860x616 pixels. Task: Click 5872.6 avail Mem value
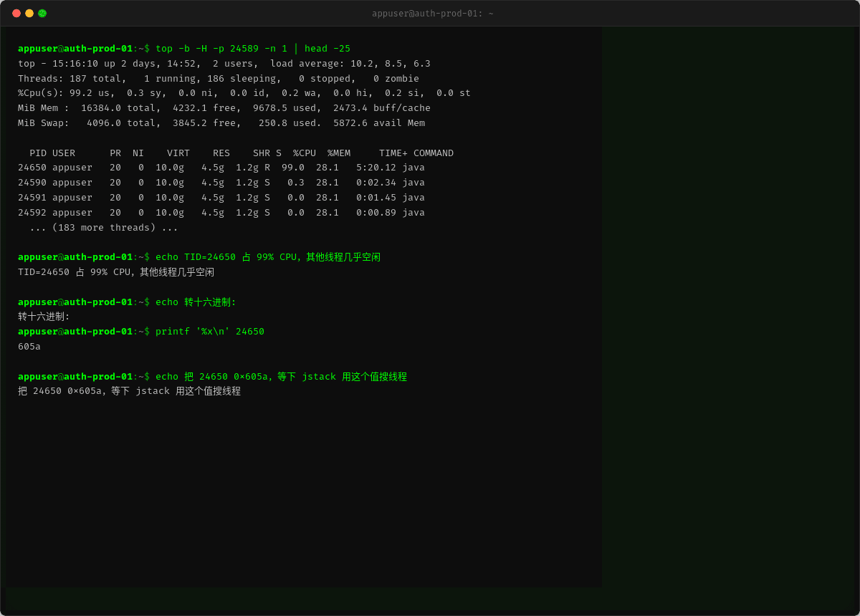click(x=379, y=123)
